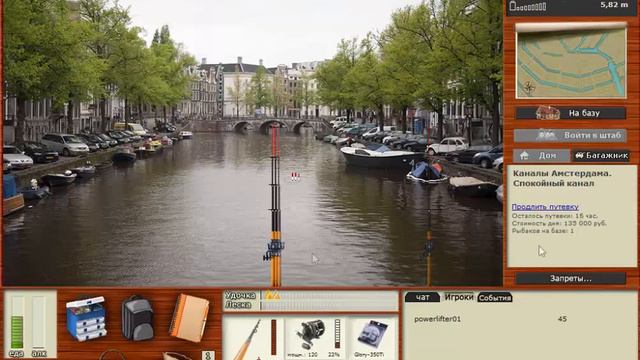
Task: Click the depth gauge indicator icon
Action: coord(527,6)
